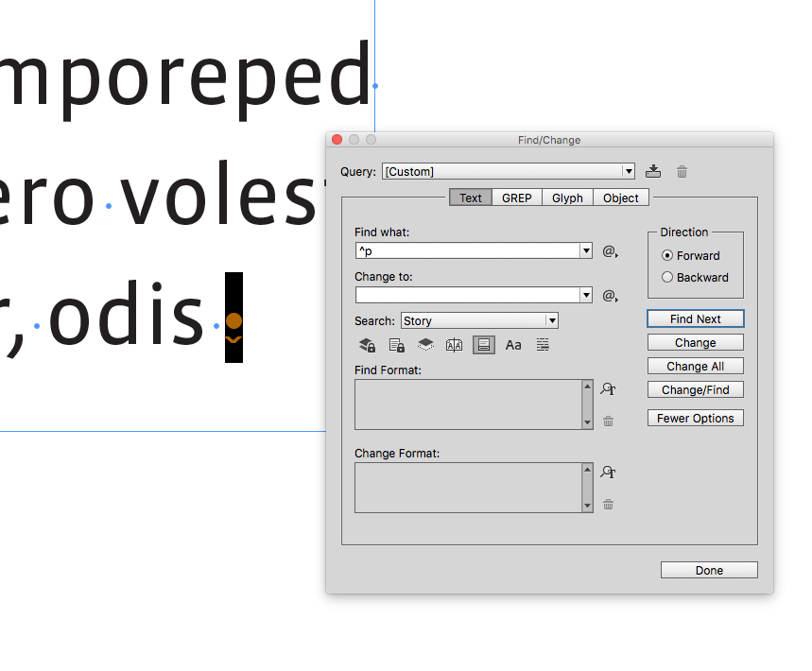Save the current search query
The height and width of the screenshot is (671, 812).
click(x=653, y=171)
